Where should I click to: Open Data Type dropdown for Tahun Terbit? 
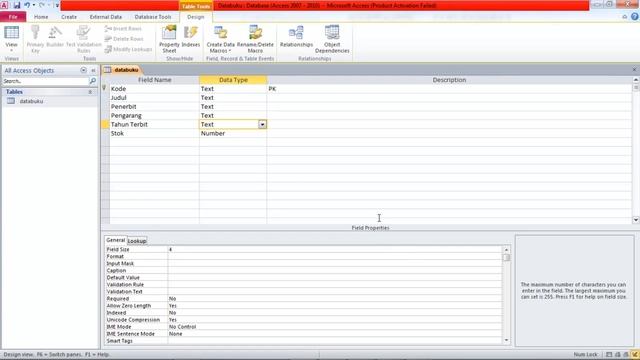coord(262,124)
